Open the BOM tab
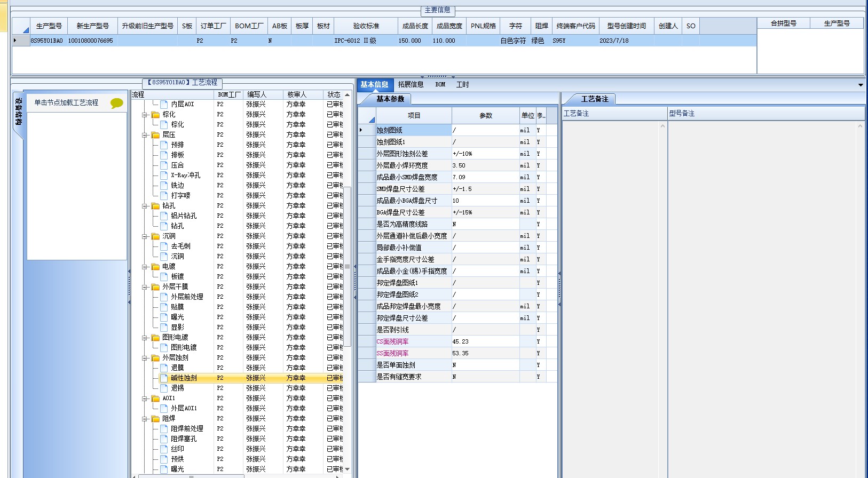 point(440,84)
